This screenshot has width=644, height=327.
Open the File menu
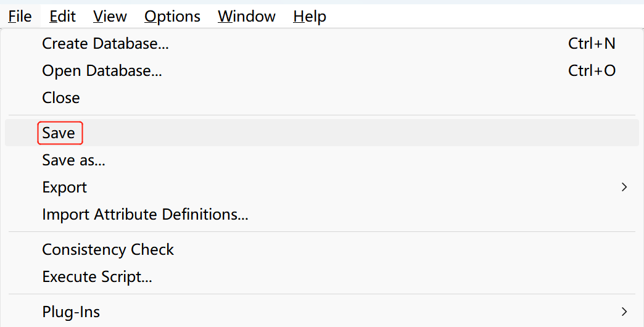tap(20, 17)
